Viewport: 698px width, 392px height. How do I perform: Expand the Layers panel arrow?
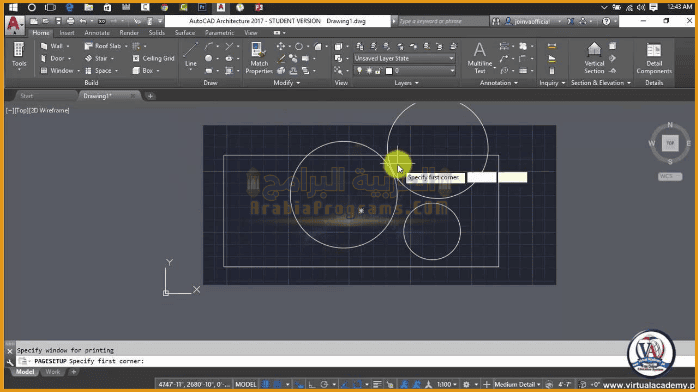[x=417, y=83]
